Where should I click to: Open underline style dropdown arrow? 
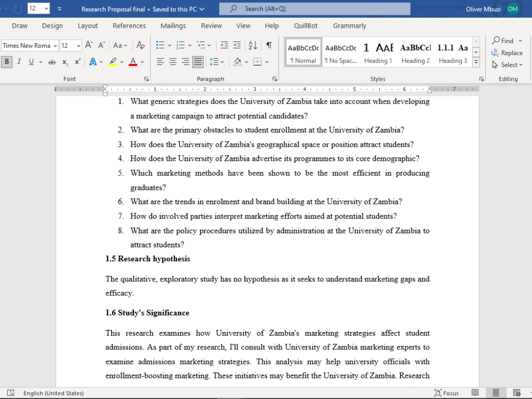click(x=41, y=62)
